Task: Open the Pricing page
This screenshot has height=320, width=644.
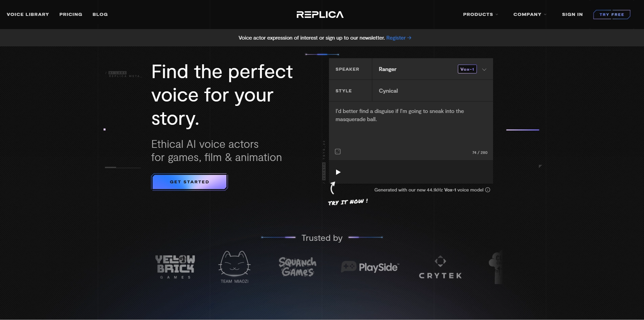Action: [71, 14]
